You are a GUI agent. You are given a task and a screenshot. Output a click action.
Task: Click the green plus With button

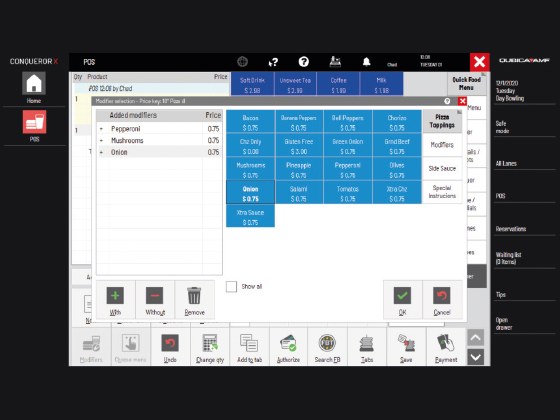click(x=115, y=295)
